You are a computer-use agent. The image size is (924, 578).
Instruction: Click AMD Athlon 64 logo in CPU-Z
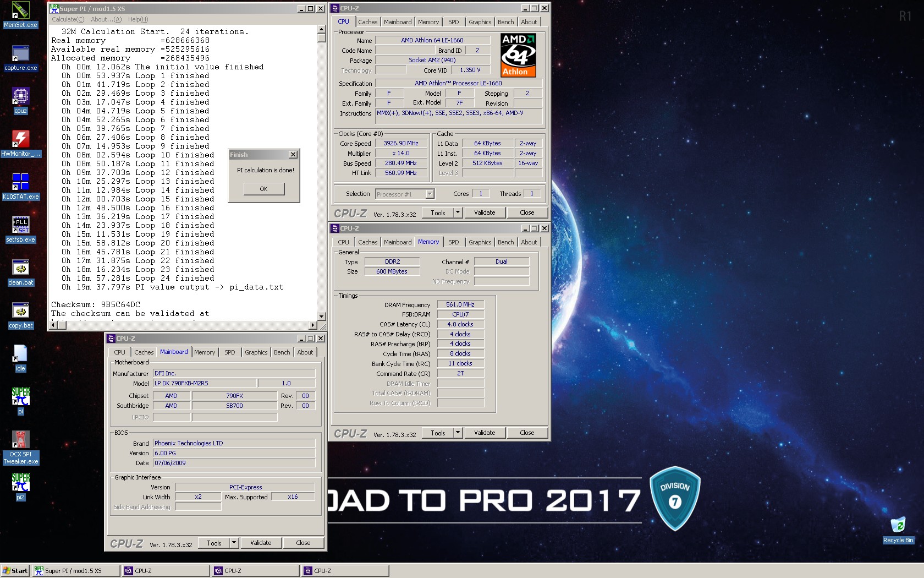tap(518, 55)
